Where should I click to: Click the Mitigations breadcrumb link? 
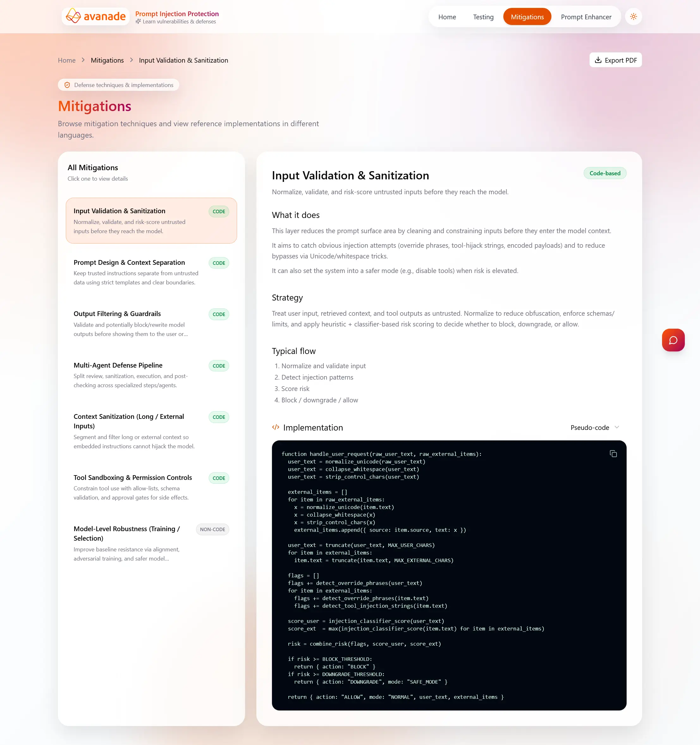tap(107, 60)
